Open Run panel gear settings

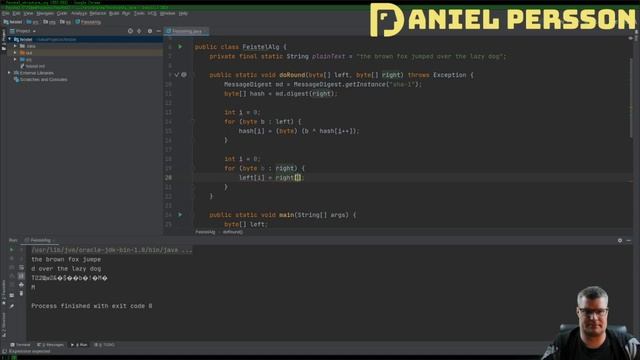pyautogui.click(x=620, y=240)
